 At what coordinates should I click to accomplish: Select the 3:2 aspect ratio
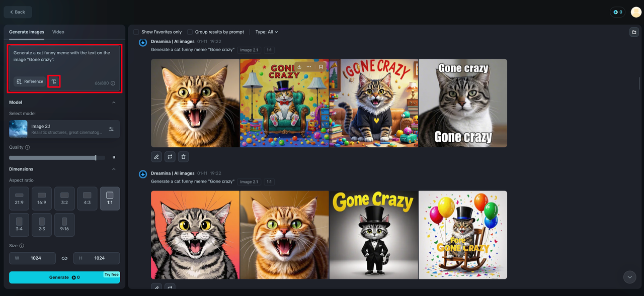coord(64,199)
